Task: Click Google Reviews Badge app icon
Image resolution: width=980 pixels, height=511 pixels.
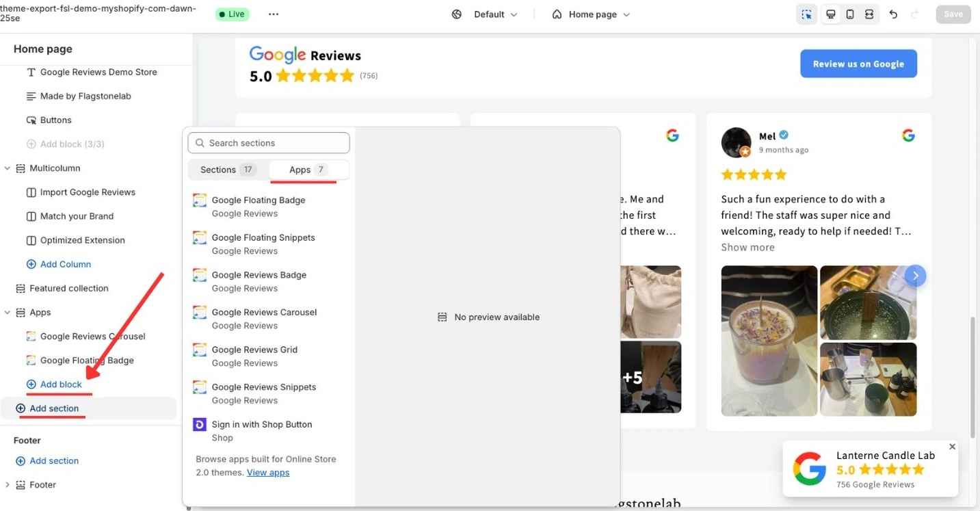Action: [200, 275]
